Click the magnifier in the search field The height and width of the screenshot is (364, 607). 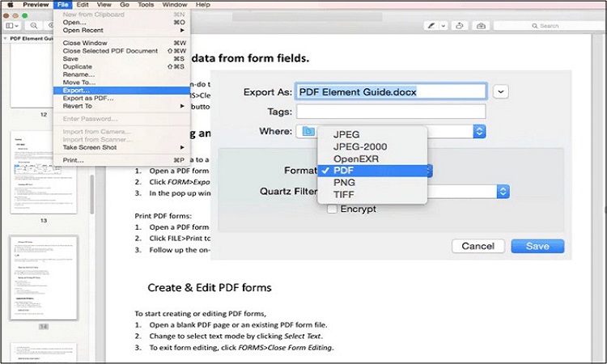(x=533, y=26)
